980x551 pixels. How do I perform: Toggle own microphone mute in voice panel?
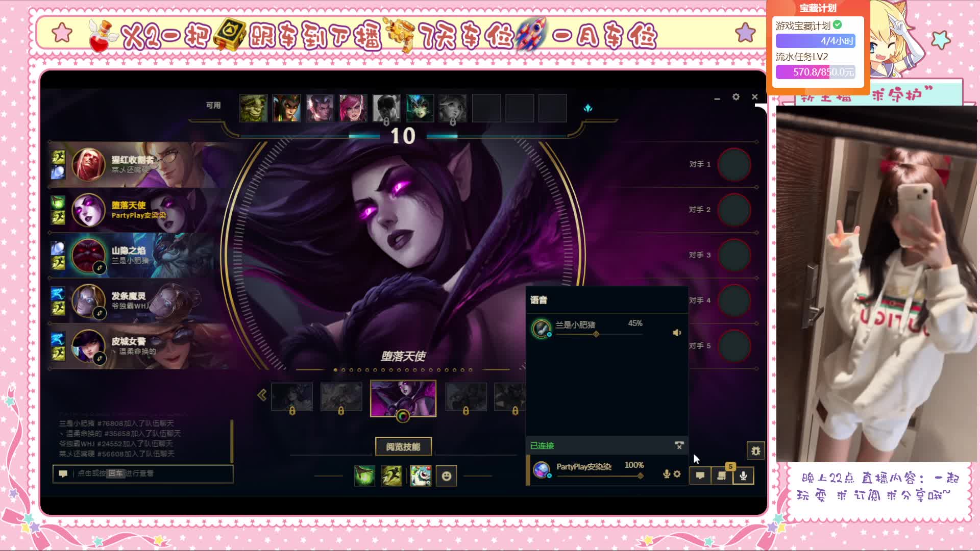[x=666, y=474]
